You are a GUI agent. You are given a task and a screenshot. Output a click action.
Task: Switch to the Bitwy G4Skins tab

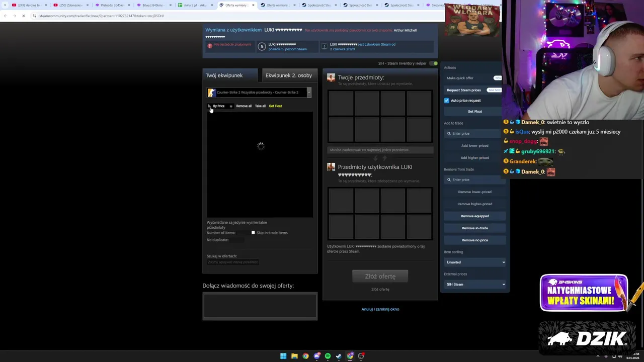tap(153, 5)
